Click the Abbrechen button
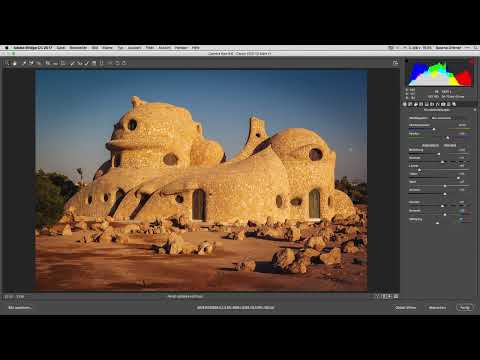 coord(437,308)
